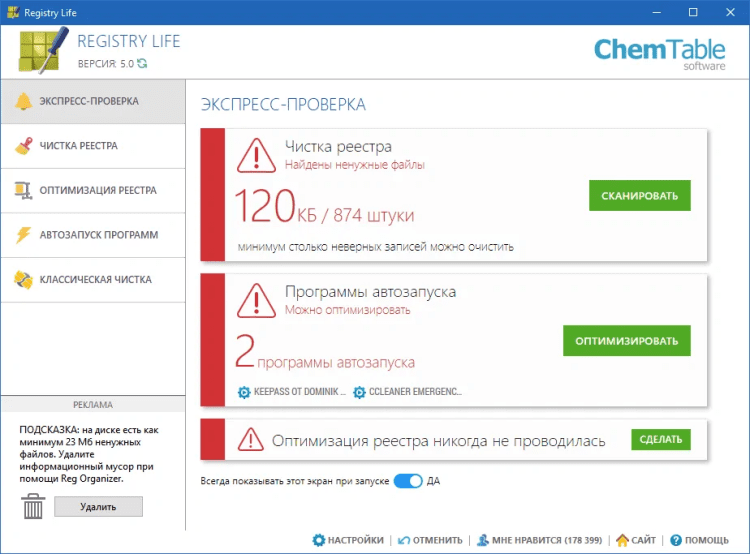Viewport: 750px width, 554px height.
Task: Click the Найдены ненужные файлы status text
Action: point(354,165)
